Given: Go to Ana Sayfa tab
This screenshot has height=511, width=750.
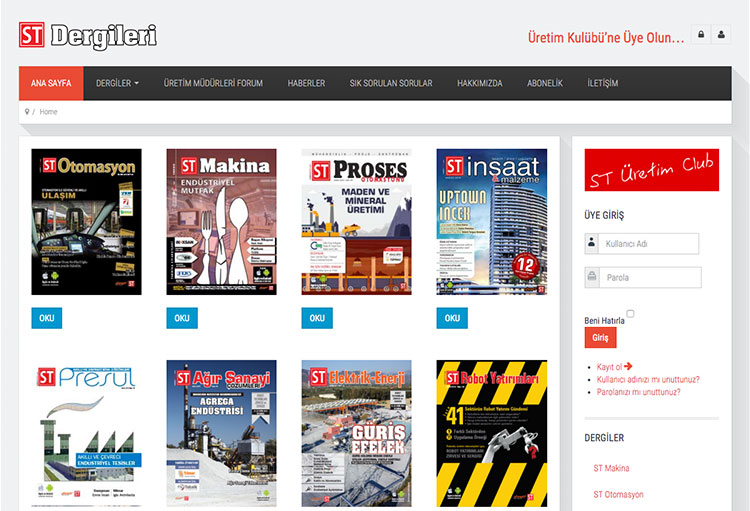Looking at the screenshot, I should click(51, 83).
